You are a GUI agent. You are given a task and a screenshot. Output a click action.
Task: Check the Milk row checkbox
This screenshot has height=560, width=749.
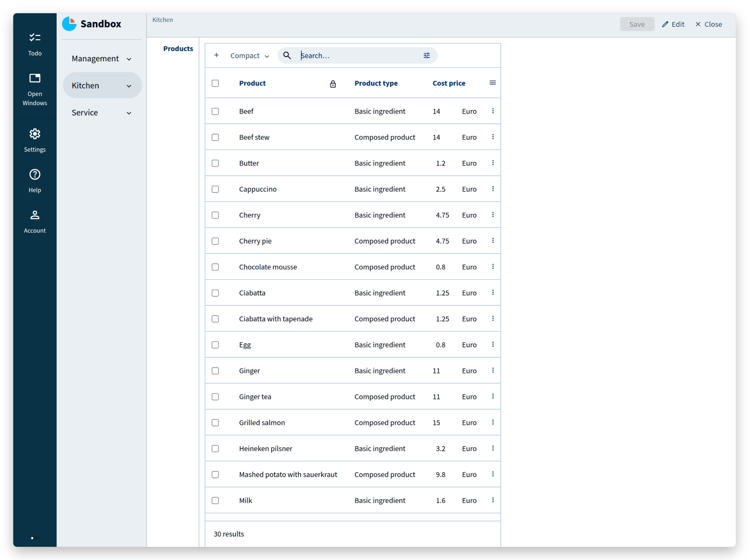tap(215, 501)
